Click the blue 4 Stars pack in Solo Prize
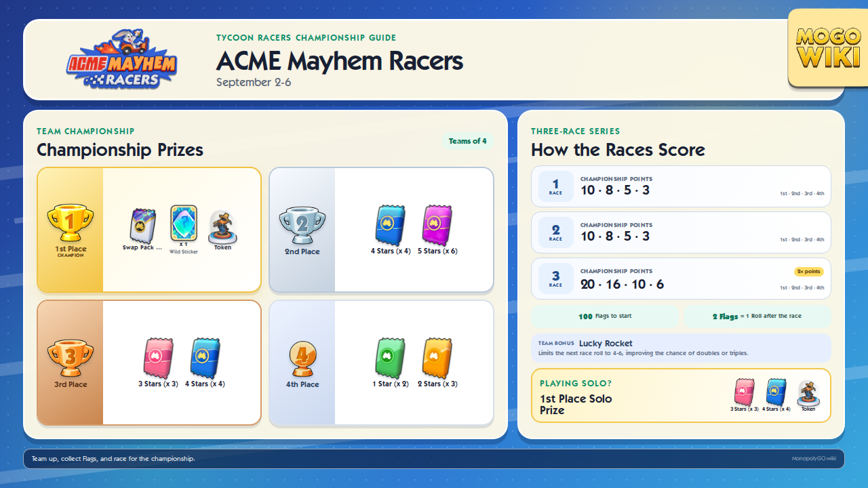The image size is (868, 488). coord(776,392)
